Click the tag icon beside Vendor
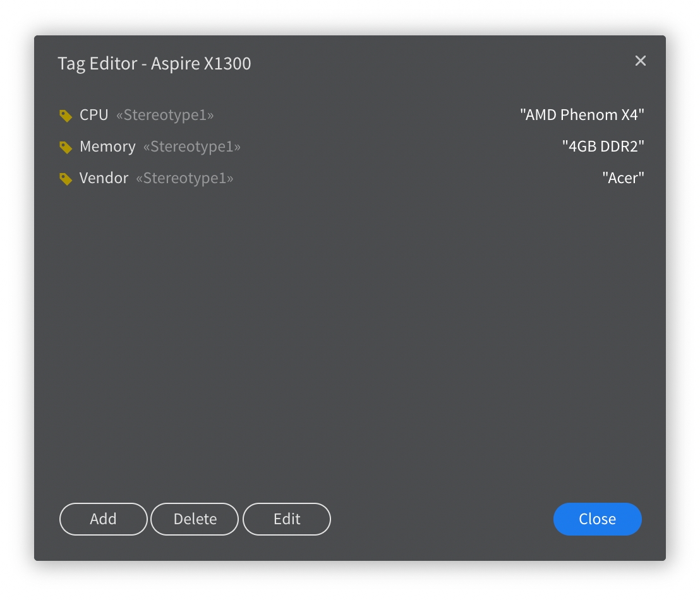 tap(66, 179)
